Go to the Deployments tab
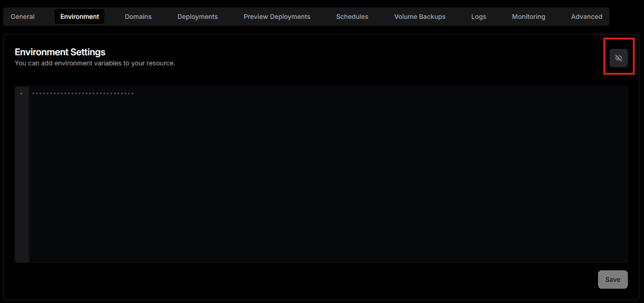Image resolution: width=644 pixels, height=303 pixels. tap(198, 17)
